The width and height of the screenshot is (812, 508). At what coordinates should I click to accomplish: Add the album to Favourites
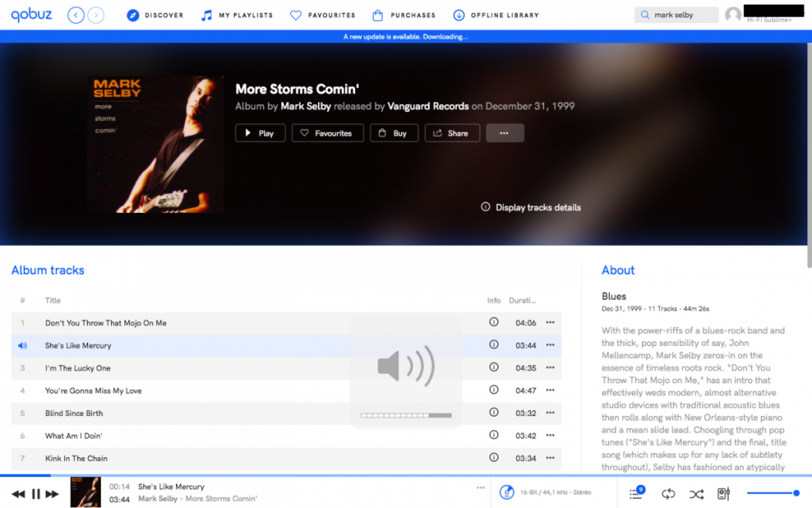pyautogui.click(x=327, y=133)
